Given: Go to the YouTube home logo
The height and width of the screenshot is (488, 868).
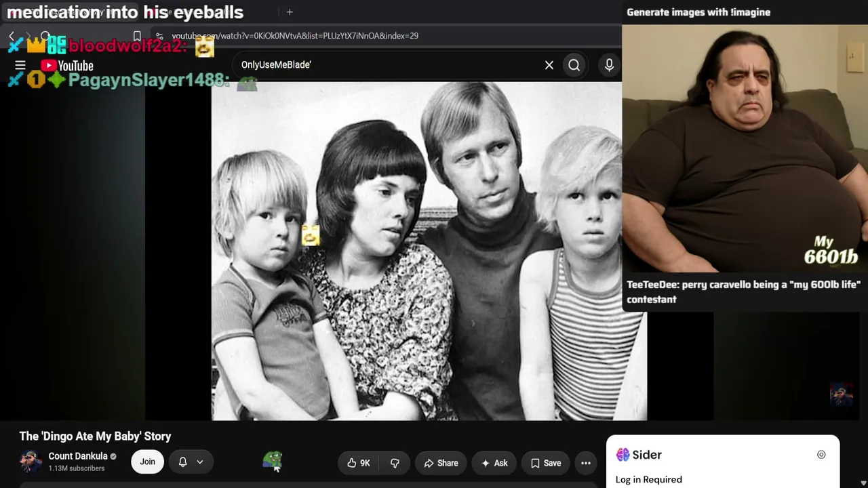Looking at the screenshot, I should click(x=66, y=66).
